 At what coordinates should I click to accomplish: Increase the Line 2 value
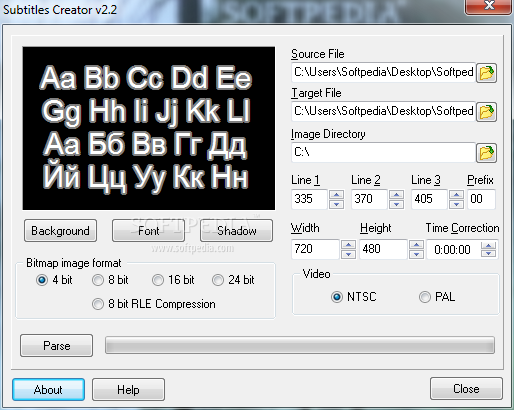click(396, 194)
